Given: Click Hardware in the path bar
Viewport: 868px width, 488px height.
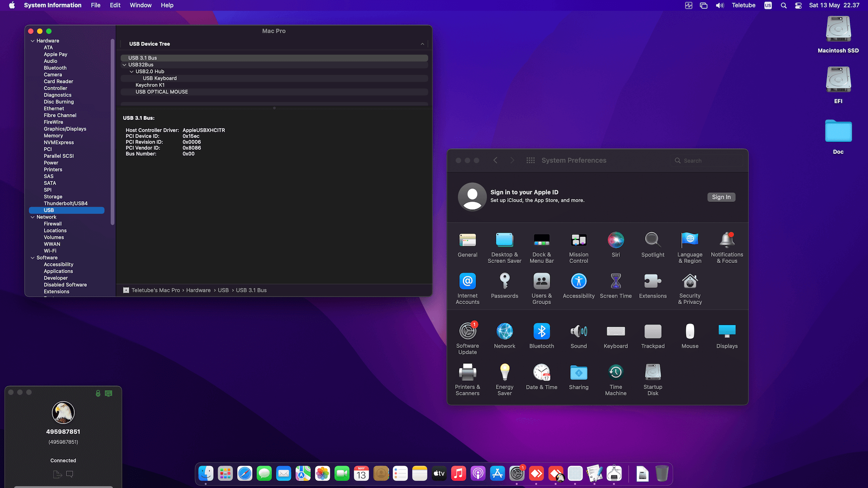Looking at the screenshot, I should point(198,290).
